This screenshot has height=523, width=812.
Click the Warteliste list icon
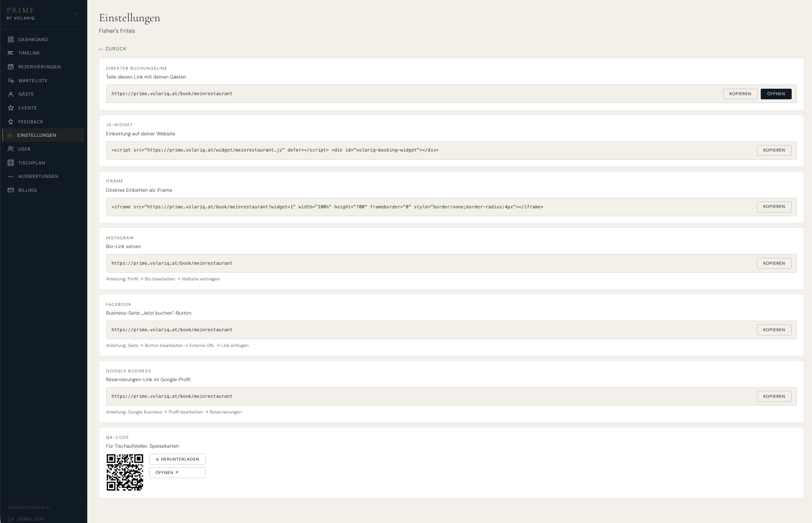[11, 81]
